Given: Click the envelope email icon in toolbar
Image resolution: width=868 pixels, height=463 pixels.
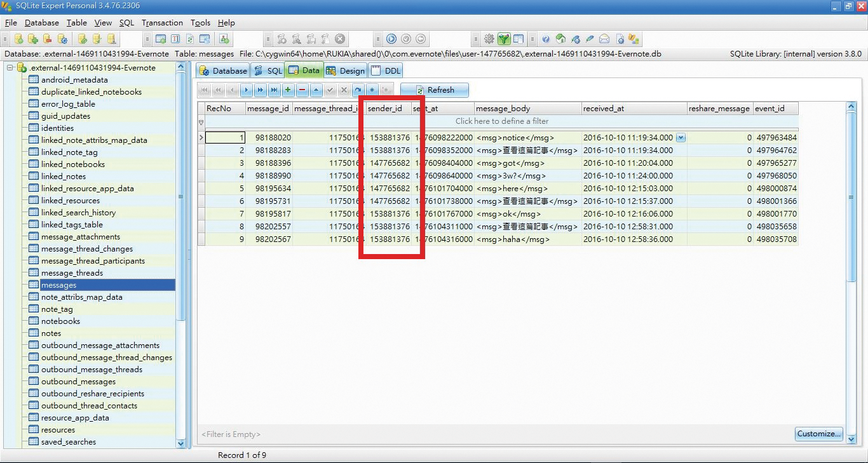Looking at the screenshot, I should pyautogui.click(x=604, y=39).
